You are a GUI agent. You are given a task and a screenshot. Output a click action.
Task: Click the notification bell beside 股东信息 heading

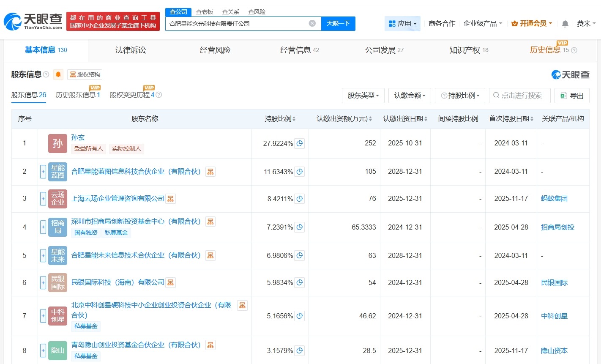58,74
